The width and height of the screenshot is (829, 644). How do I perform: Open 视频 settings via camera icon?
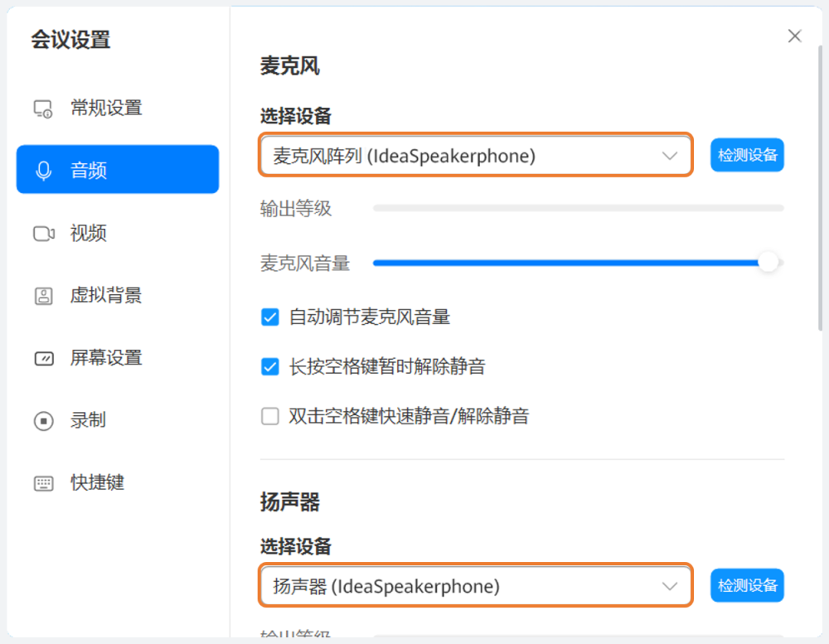tap(44, 234)
